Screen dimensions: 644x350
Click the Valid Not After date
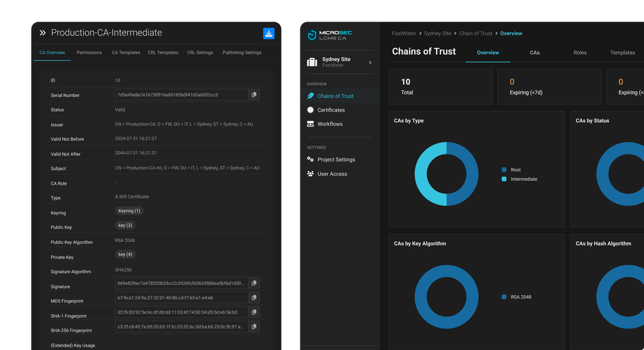click(x=136, y=153)
